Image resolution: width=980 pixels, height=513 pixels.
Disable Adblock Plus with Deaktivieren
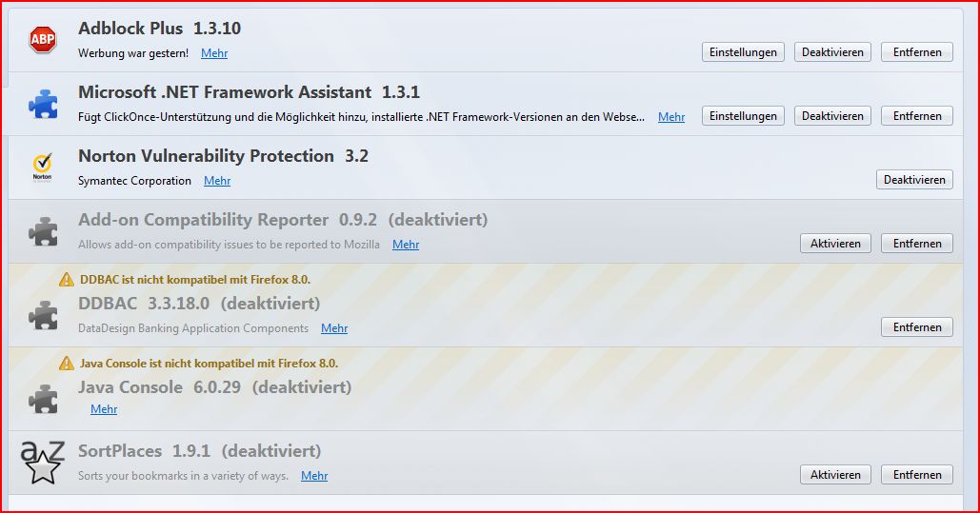pos(832,52)
